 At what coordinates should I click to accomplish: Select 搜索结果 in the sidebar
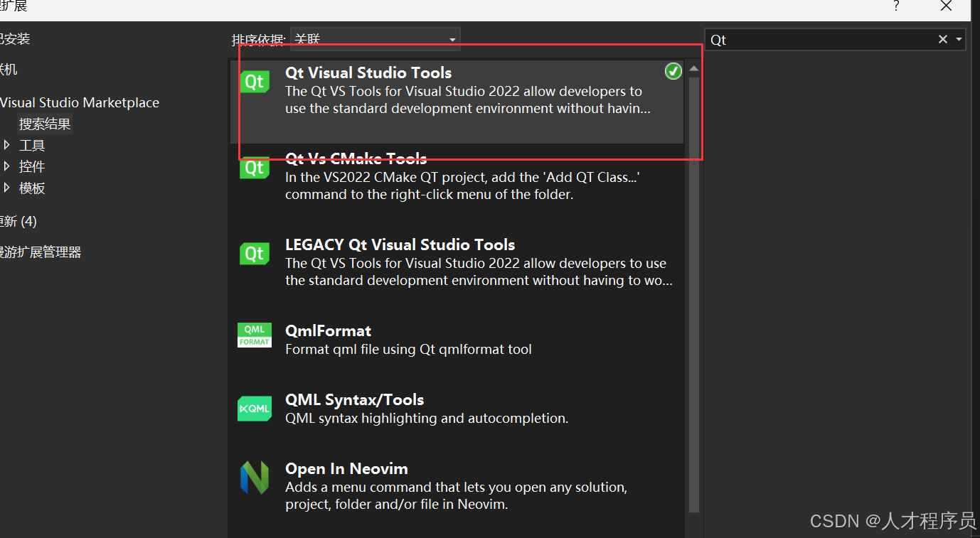point(45,124)
